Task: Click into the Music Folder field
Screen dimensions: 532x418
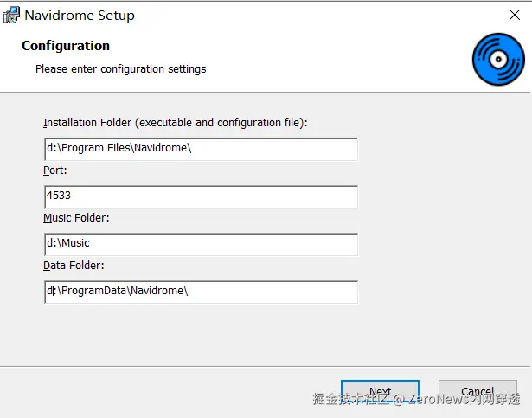Action: (201, 244)
